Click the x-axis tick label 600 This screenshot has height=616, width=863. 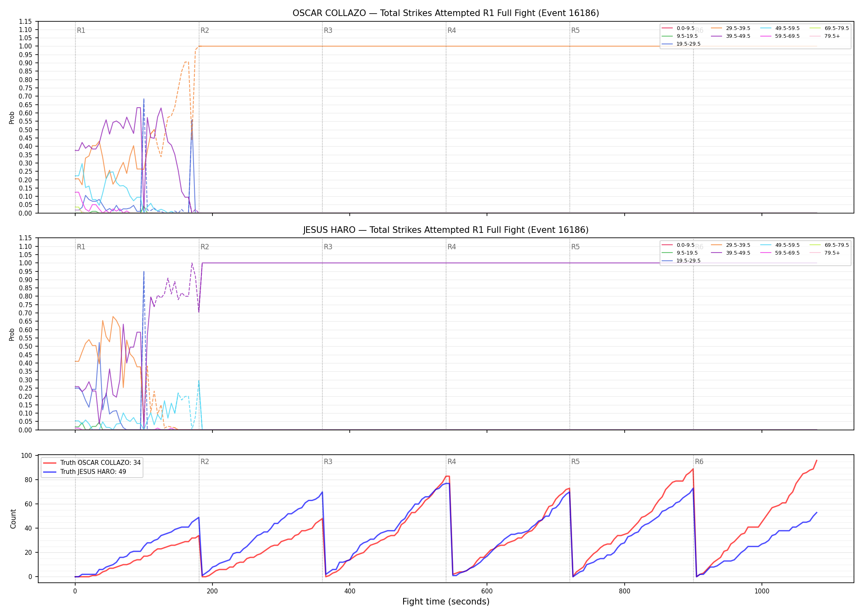click(487, 591)
